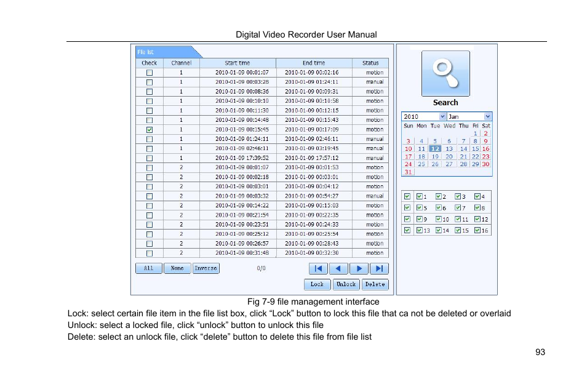Screen dimensions: 587x392
Task: Click the All button
Action: click(x=149, y=268)
